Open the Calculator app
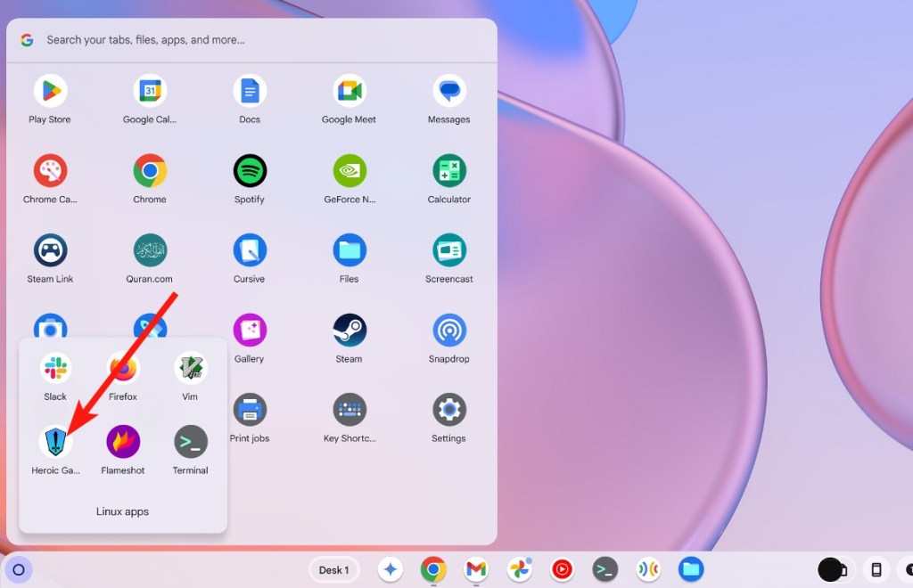 click(449, 171)
